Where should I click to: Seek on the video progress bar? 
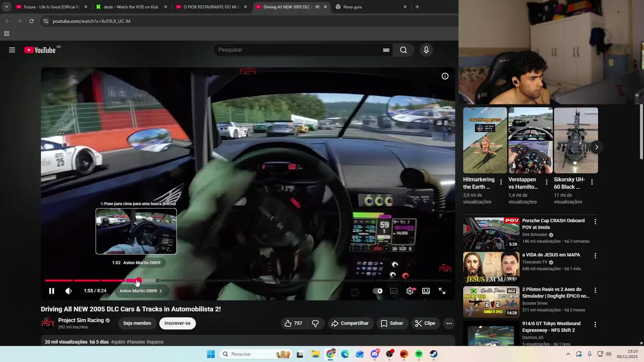248,281
